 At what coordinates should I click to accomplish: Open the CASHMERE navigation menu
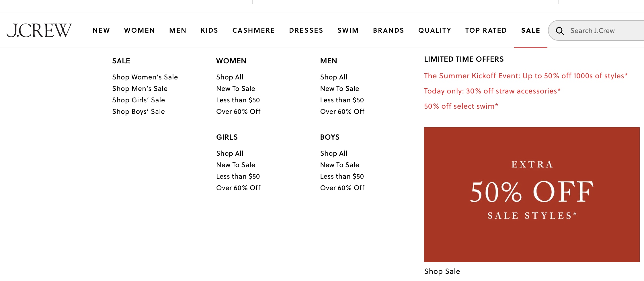(253, 30)
